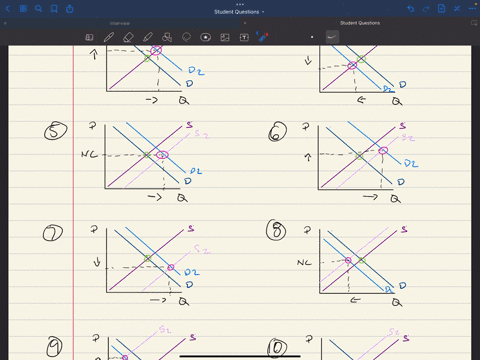Image resolution: width=480 pixels, height=360 pixels.
Task: Tap the circled number 8 label
Action: (276, 230)
